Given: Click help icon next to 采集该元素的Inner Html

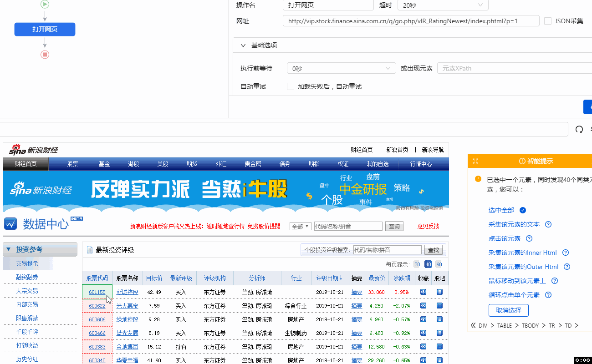Looking at the screenshot, I should 566,253.
